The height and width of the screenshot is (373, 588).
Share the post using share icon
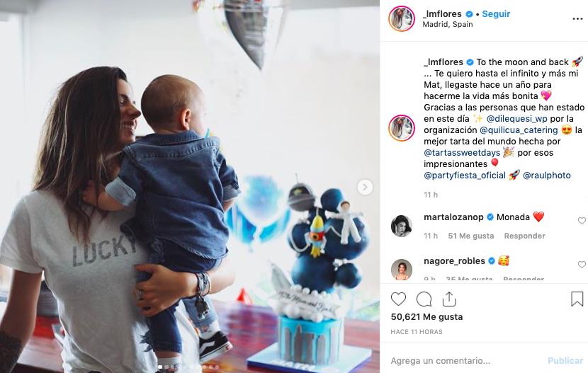[x=449, y=299]
